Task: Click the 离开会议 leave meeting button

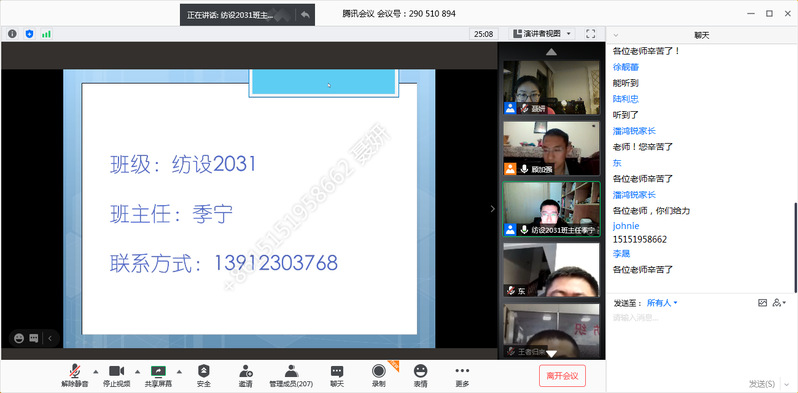Action: [x=562, y=376]
